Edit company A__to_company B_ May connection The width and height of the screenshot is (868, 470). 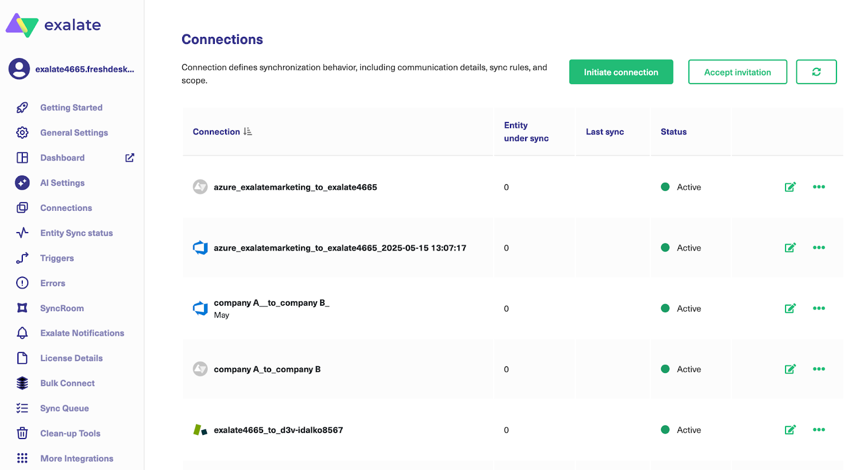(790, 308)
